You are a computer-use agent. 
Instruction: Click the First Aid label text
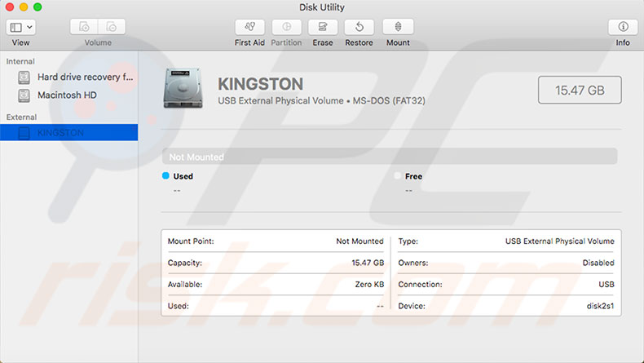tap(249, 42)
